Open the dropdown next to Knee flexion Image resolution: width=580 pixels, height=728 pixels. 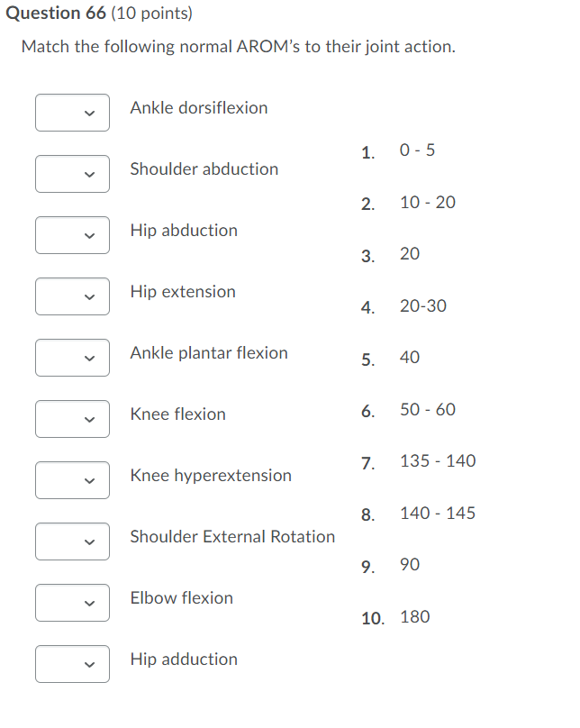(x=72, y=419)
